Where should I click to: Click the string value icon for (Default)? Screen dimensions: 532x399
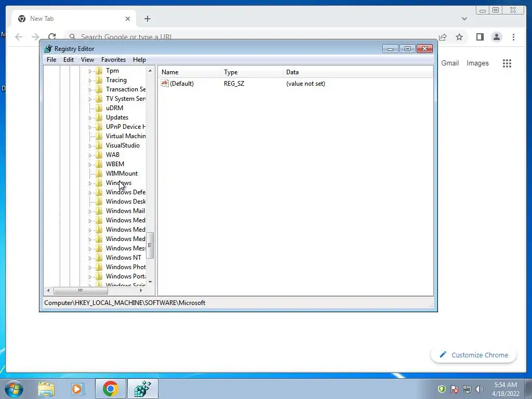tap(165, 83)
